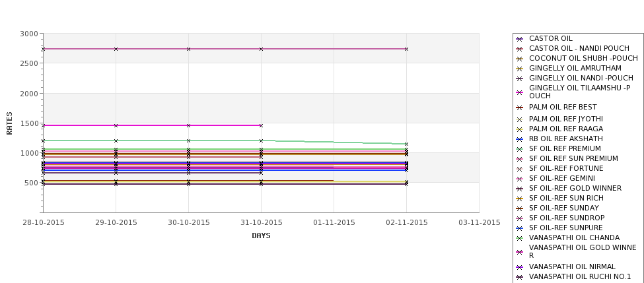Viewport: 644px width, 283px height.
Task: Click the SF OIL-REF SUNPURE legend marker
Action: pos(519,228)
